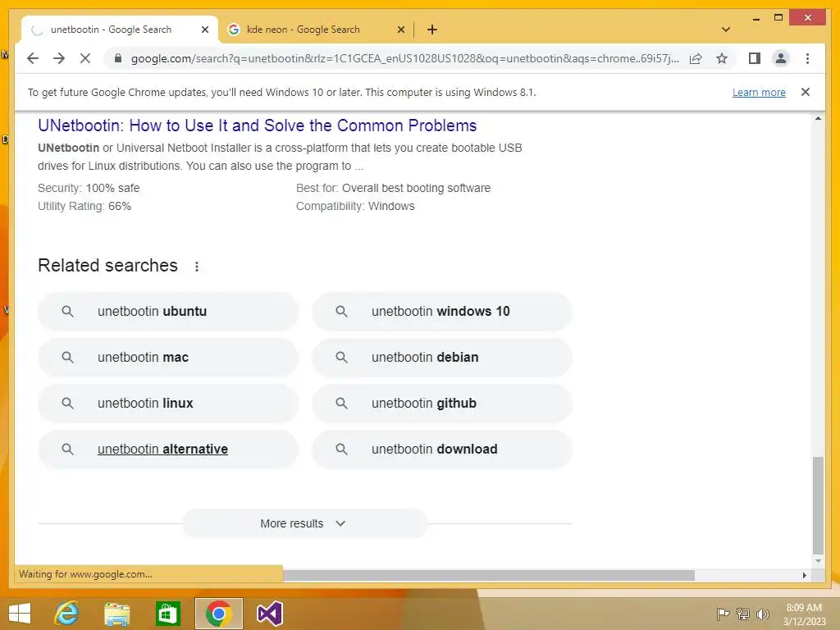Close the kde neon Google Search tab

tap(400, 30)
